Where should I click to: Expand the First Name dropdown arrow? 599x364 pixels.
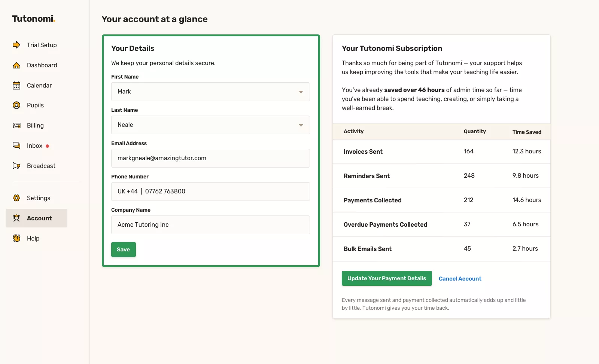(x=301, y=92)
